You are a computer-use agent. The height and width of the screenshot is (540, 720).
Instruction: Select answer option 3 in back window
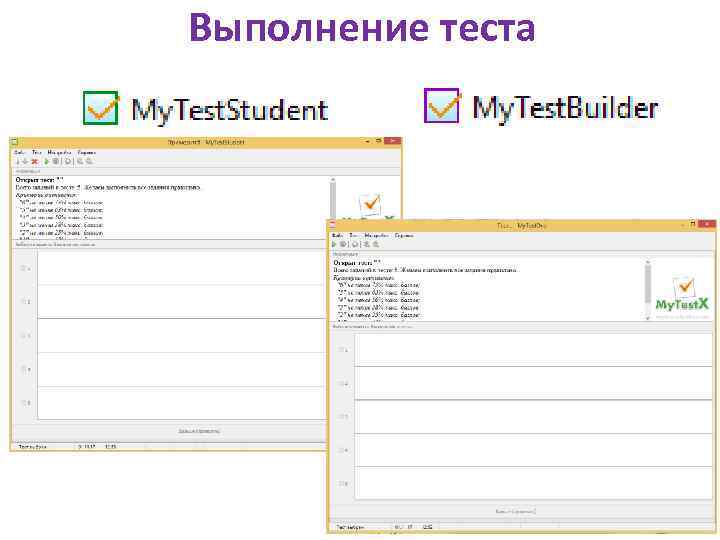click(26, 336)
